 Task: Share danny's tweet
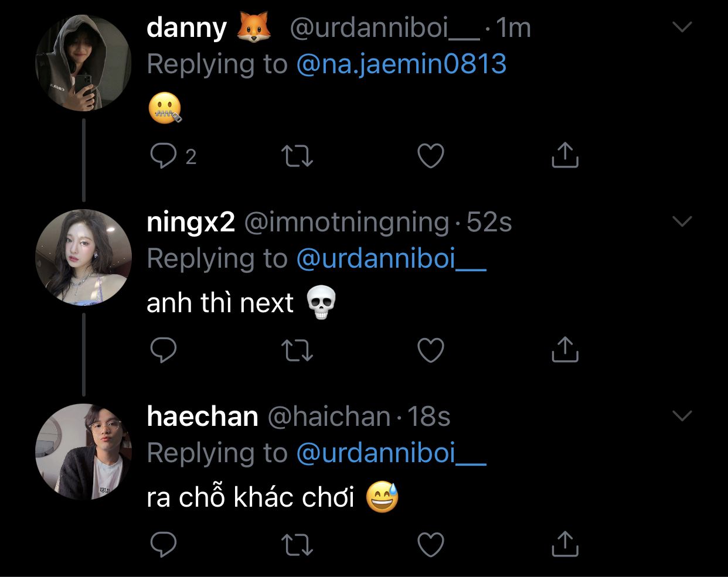pos(565,155)
